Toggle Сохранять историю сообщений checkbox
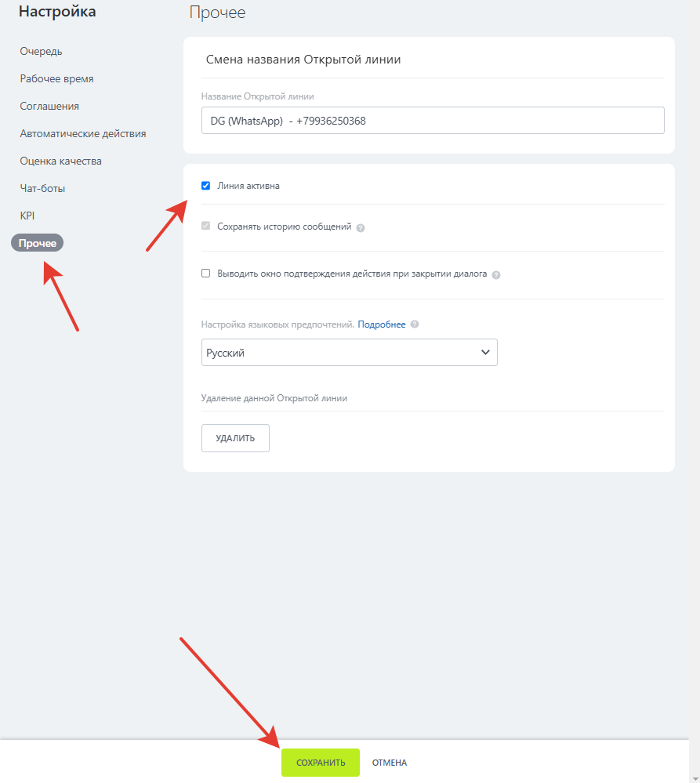 click(205, 226)
